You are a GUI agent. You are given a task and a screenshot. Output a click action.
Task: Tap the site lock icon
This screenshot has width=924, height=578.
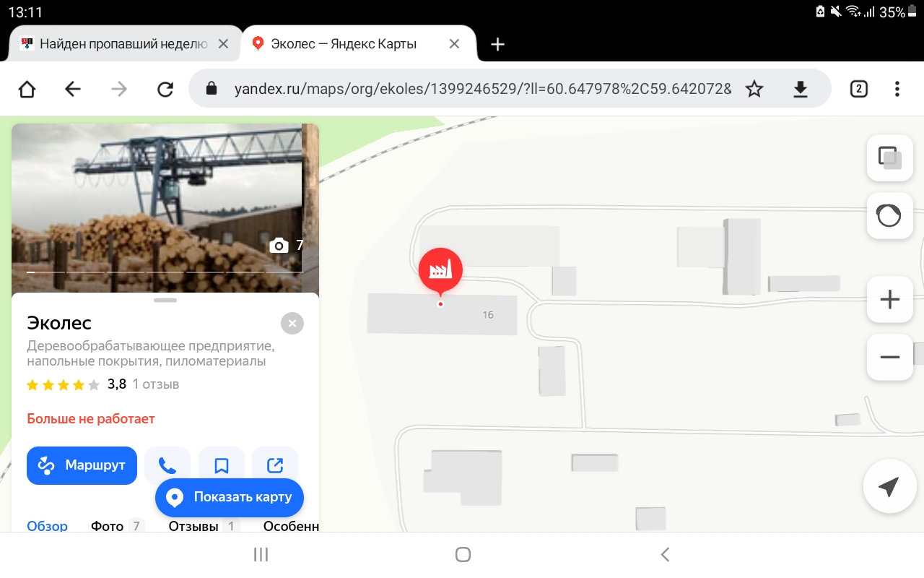(x=212, y=89)
